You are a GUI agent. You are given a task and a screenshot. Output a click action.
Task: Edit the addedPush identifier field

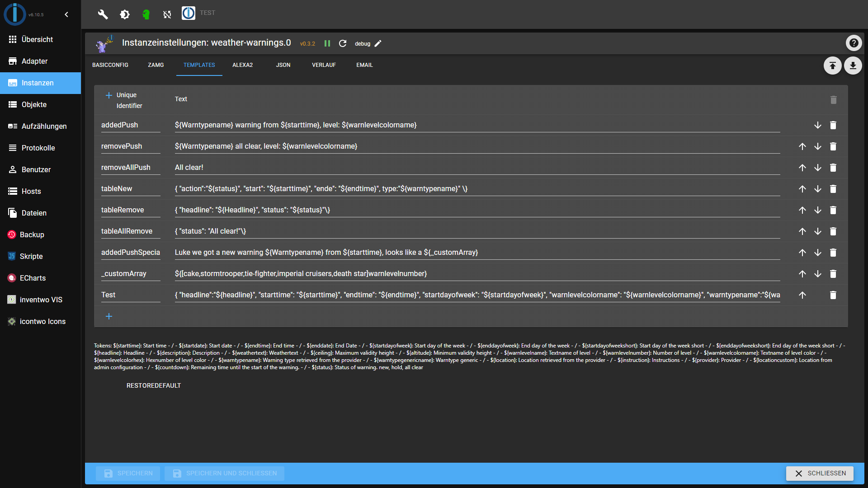131,125
